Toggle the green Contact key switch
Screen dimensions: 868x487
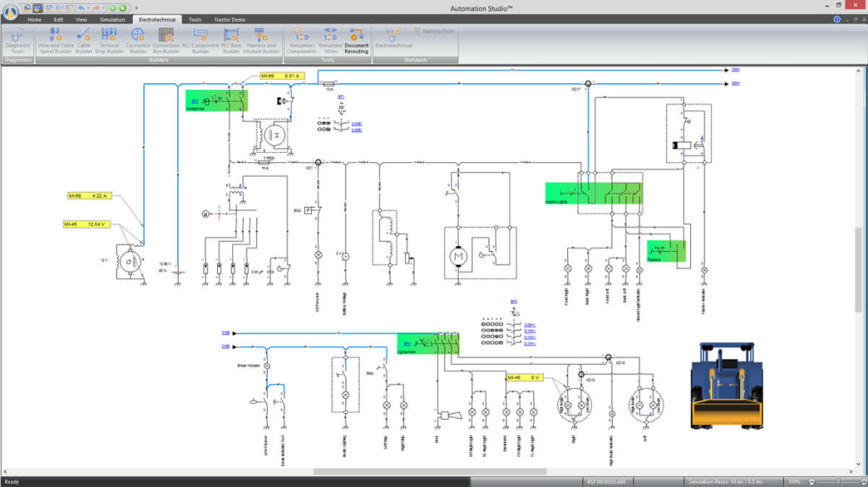pyautogui.click(x=216, y=101)
